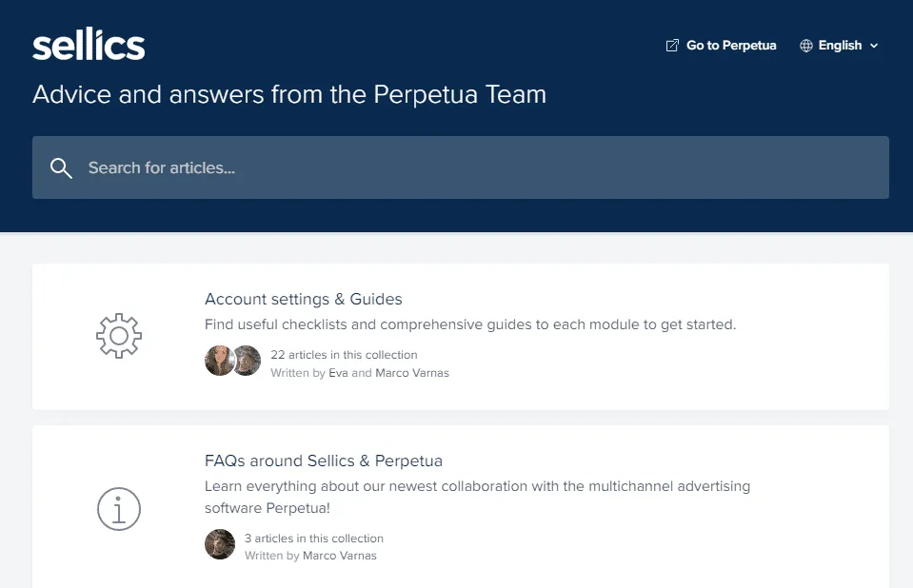Click Marco Varnas' avatar in the FAQs collection
The image size is (913, 588).
(219, 544)
